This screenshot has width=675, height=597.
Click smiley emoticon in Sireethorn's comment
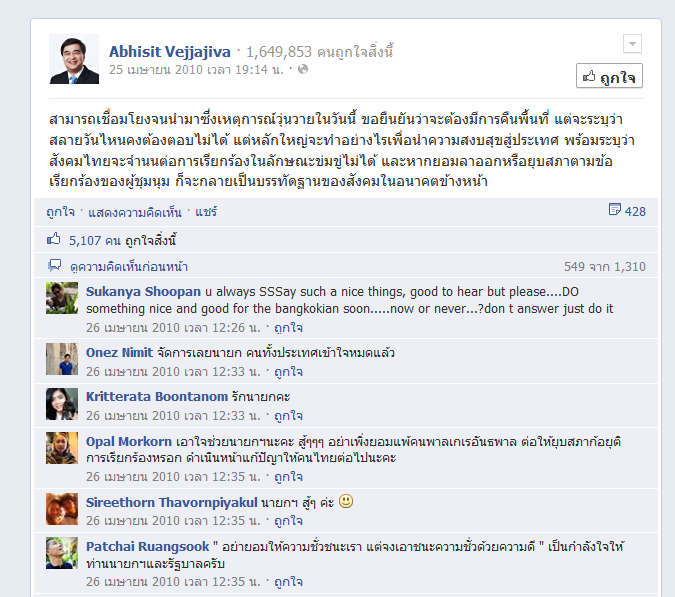(x=346, y=501)
